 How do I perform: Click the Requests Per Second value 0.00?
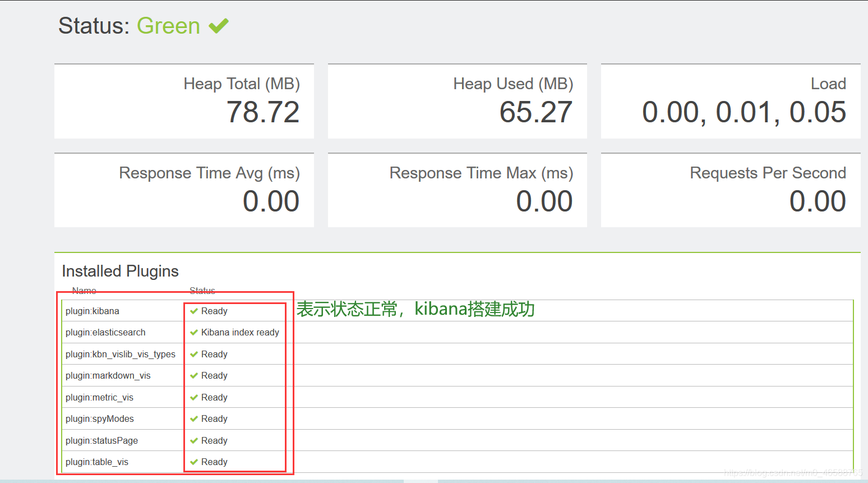[818, 201]
